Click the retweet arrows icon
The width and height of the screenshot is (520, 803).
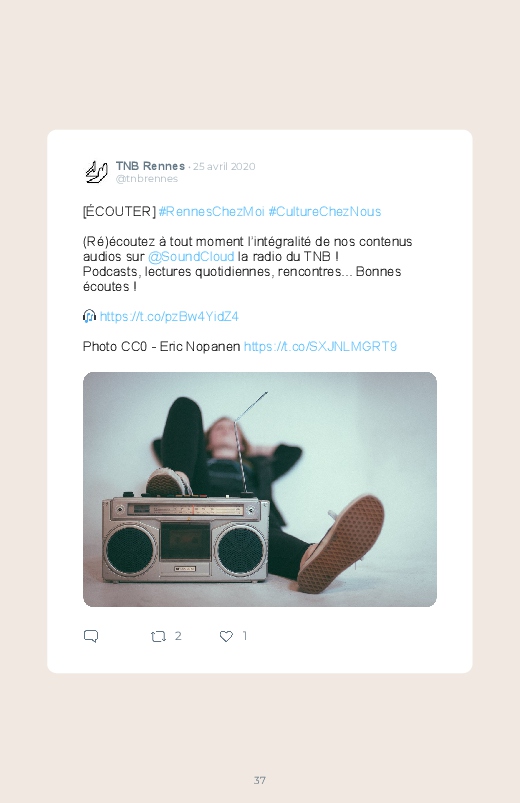point(158,637)
